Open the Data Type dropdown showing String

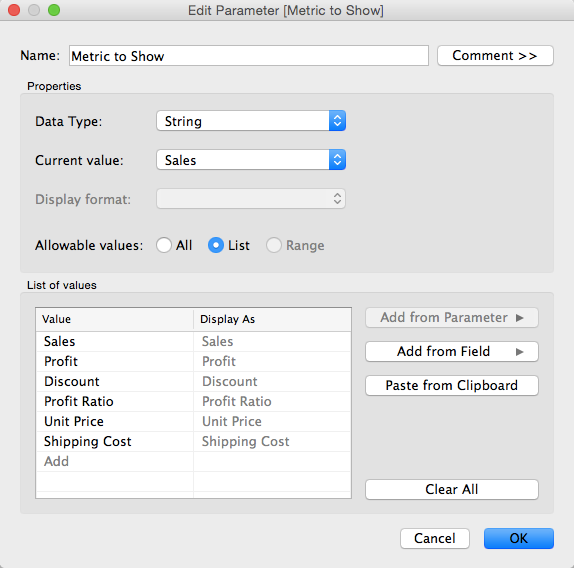point(251,121)
